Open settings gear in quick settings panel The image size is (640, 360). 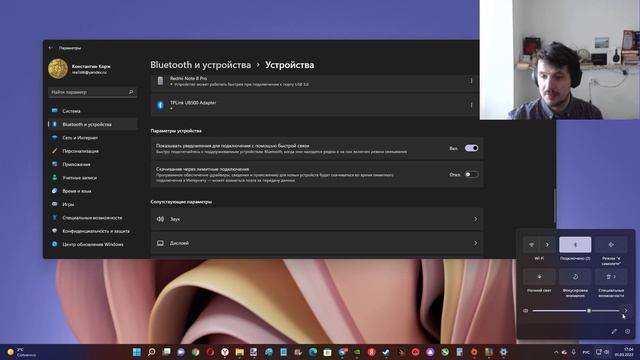click(628, 331)
